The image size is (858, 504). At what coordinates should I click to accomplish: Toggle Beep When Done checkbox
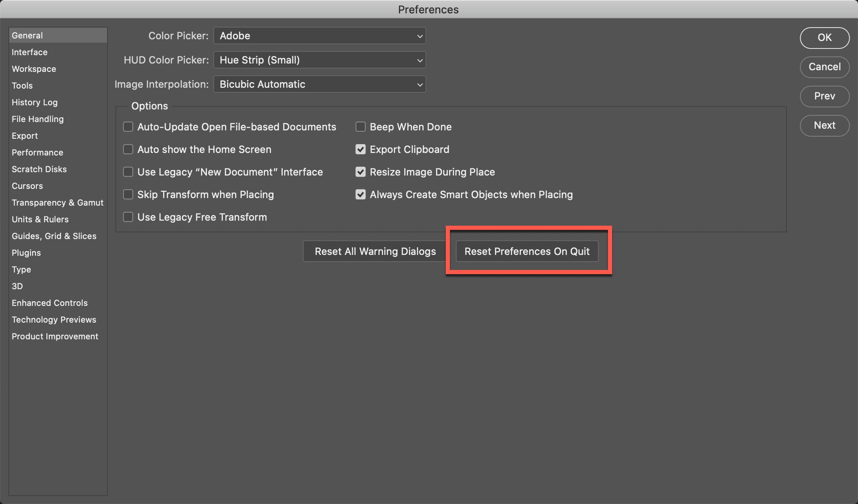click(x=360, y=127)
